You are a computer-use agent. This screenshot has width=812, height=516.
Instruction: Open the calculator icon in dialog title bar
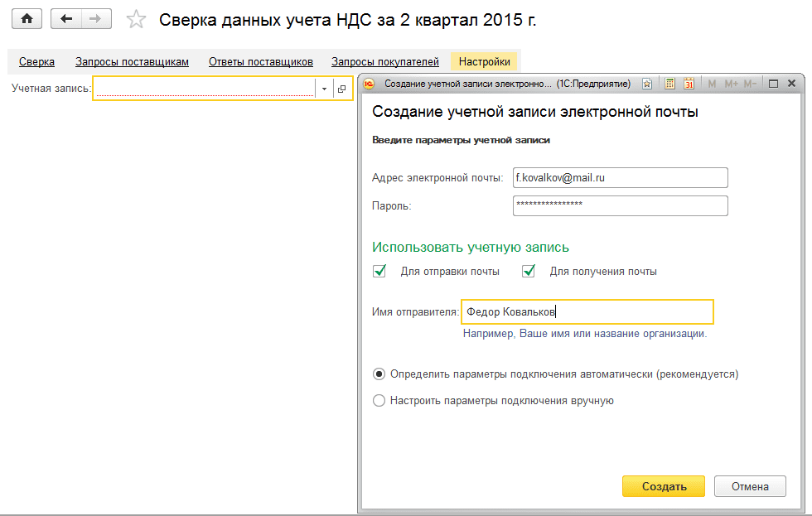coord(669,84)
